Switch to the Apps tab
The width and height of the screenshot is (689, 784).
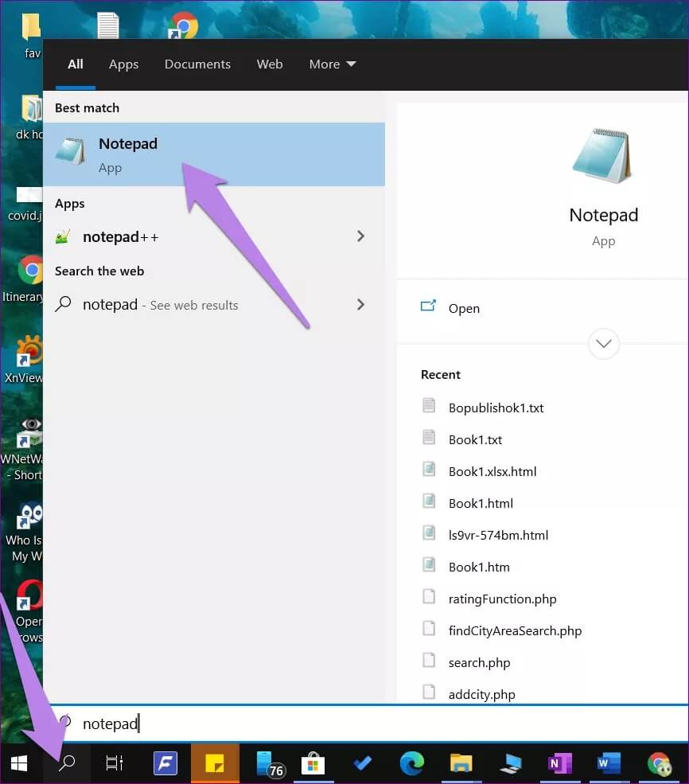123,64
